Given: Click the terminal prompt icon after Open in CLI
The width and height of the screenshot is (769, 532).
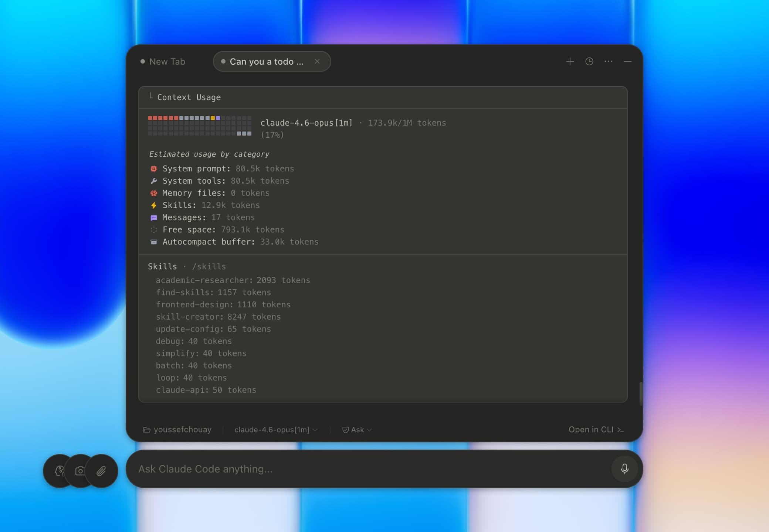Looking at the screenshot, I should (621, 430).
